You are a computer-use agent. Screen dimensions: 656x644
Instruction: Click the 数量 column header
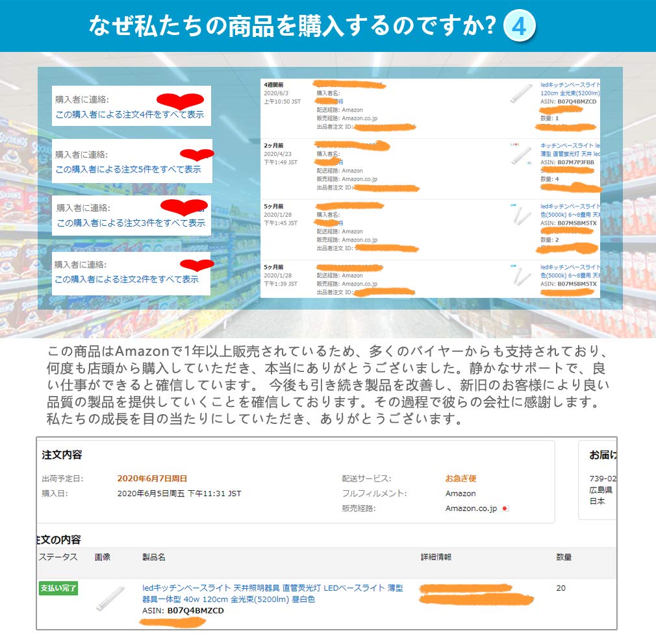coord(564,557)
